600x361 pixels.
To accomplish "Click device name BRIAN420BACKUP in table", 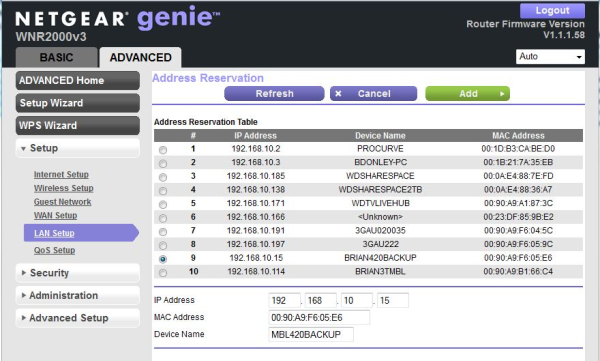I will (380, 258).
